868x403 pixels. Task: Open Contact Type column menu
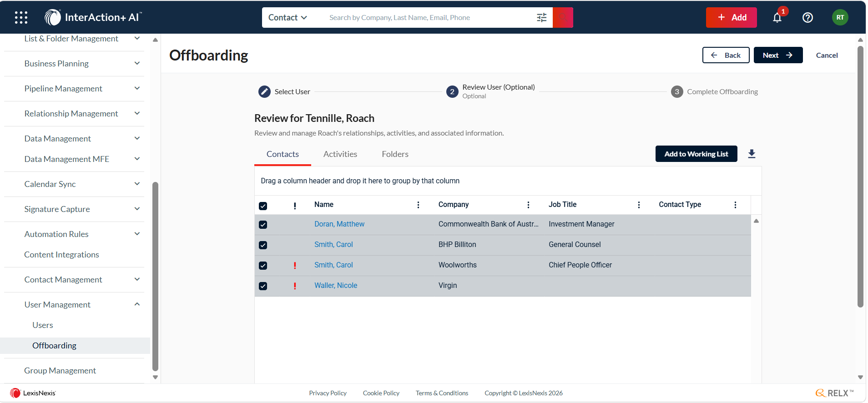[735, 205]
